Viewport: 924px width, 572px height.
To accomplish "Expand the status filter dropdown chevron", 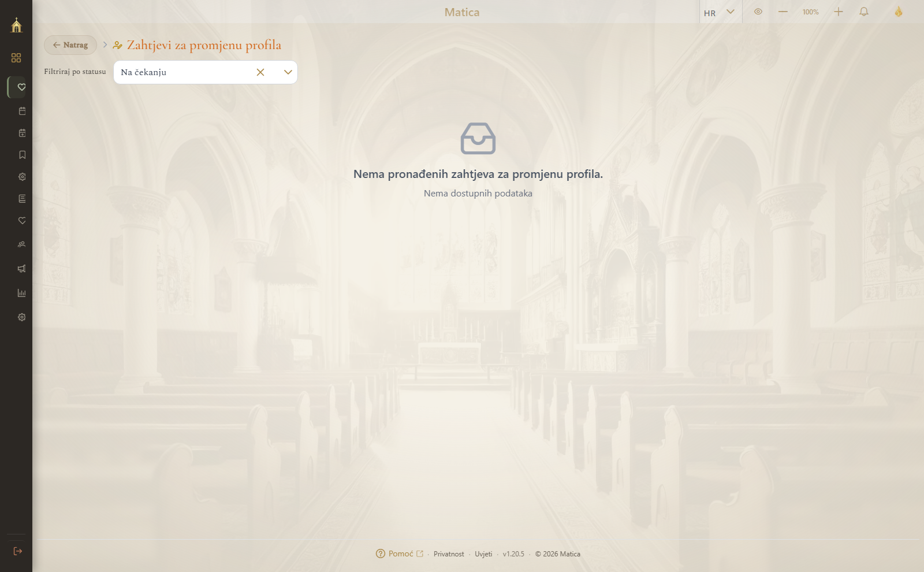I will [x=288, y=72].
